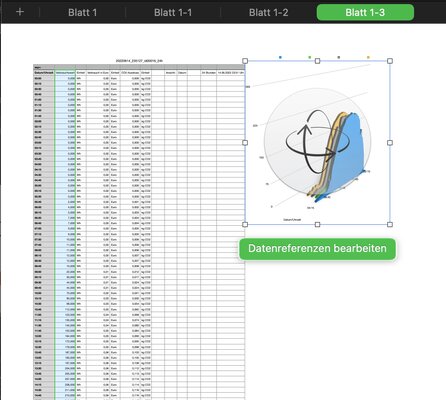The width and height of the screenshot is (446, 400).
Task: Click the blue legend marker above chart
Action: tap(280, 57)
